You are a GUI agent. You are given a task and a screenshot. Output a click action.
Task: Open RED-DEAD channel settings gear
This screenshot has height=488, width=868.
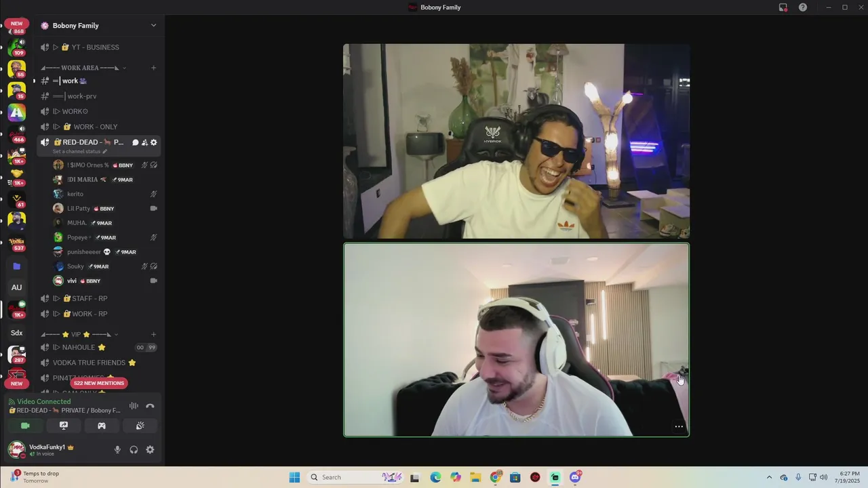coord(154,142)
